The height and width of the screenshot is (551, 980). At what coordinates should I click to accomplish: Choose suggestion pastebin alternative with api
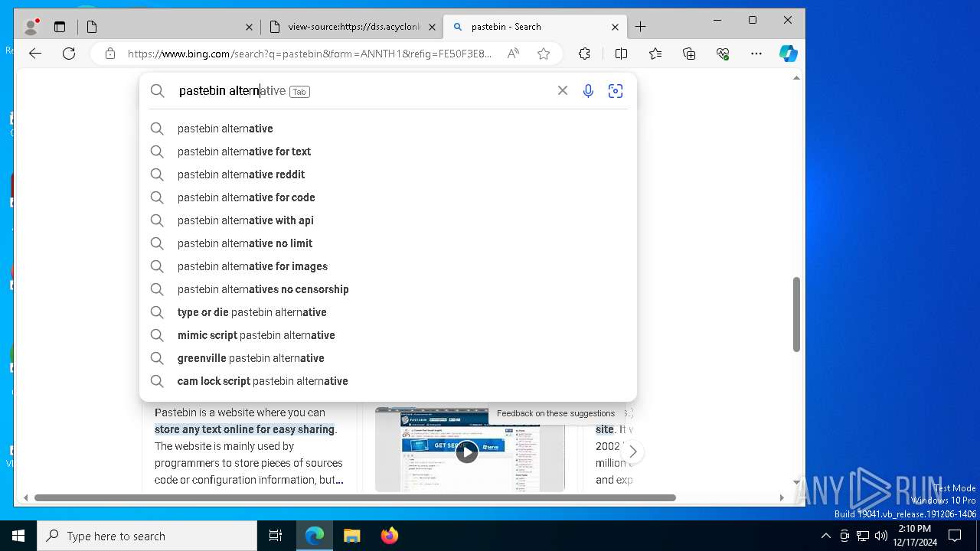click(388, 220)
